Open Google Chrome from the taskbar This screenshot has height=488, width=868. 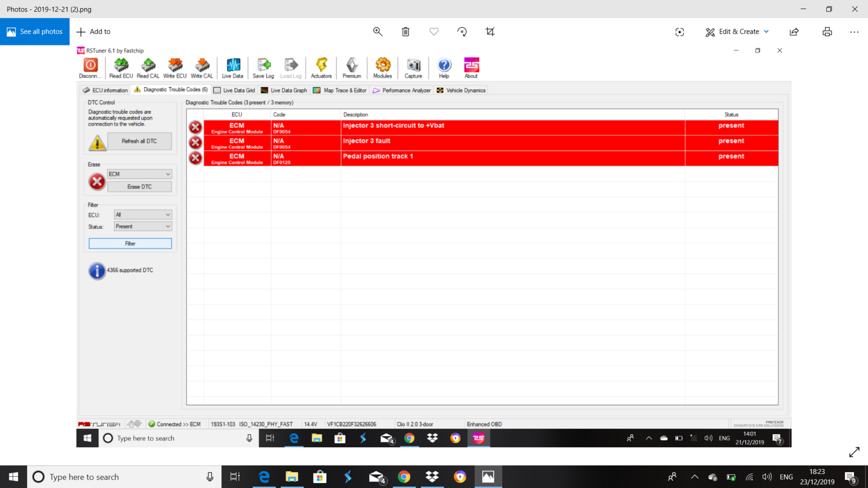404,477
